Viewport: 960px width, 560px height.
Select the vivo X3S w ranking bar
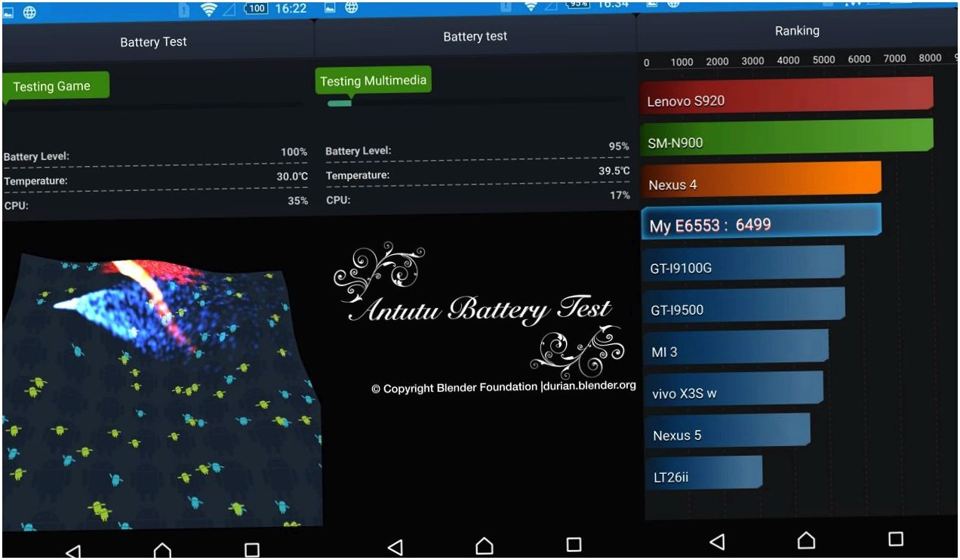point(734,390)
